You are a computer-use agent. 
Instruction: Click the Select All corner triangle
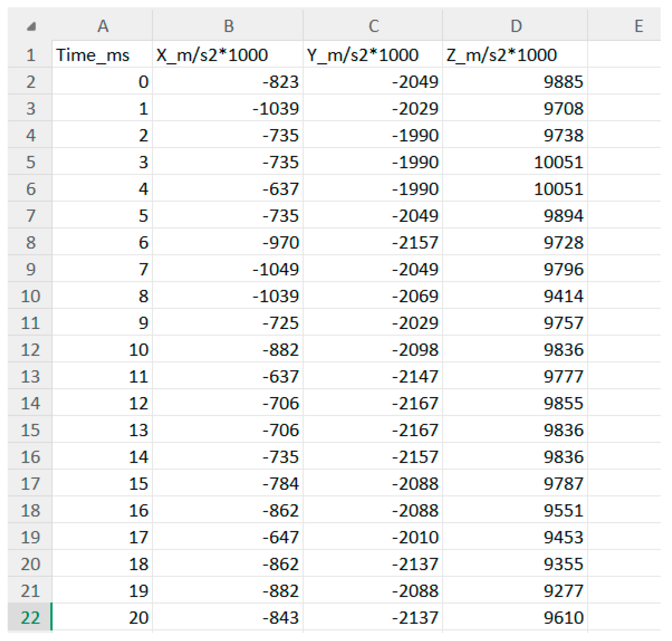pyautogui.click(x=31, y=27)
